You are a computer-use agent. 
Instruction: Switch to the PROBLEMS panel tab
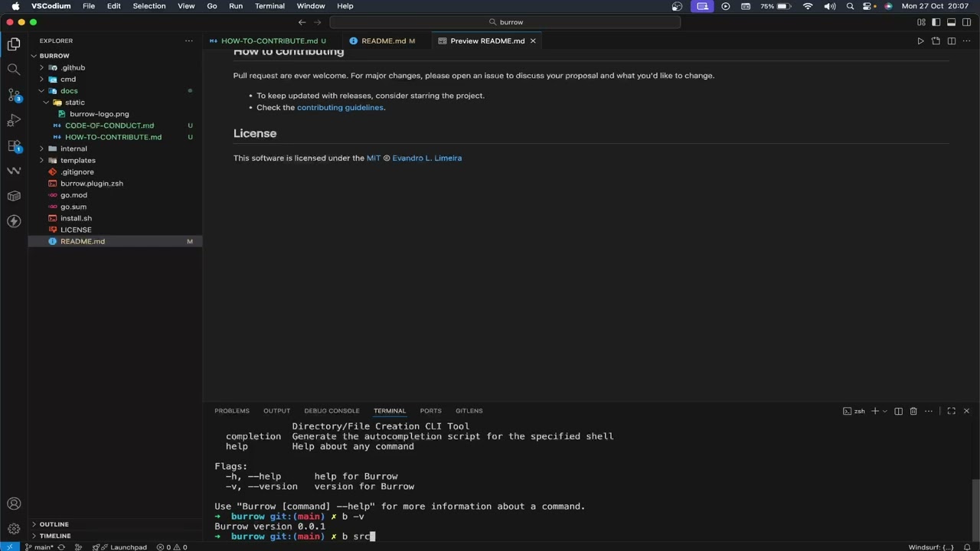tap(232, 411)
